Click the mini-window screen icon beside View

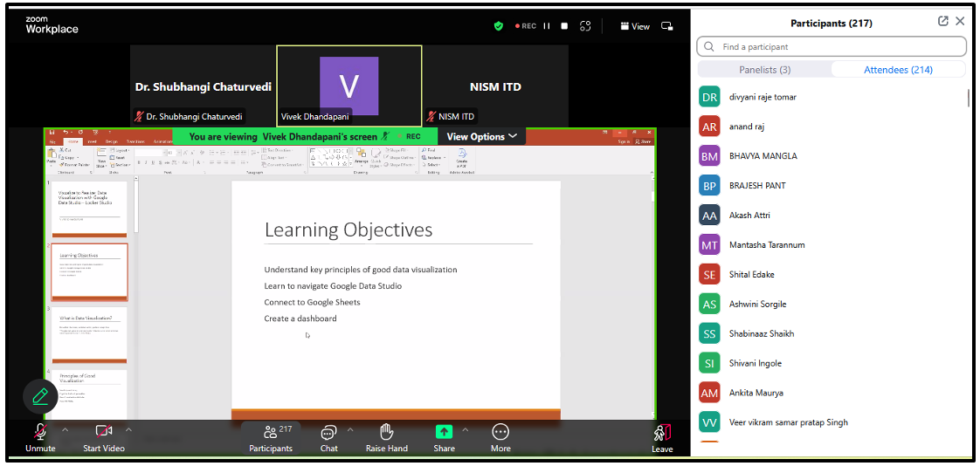[667, 26]
